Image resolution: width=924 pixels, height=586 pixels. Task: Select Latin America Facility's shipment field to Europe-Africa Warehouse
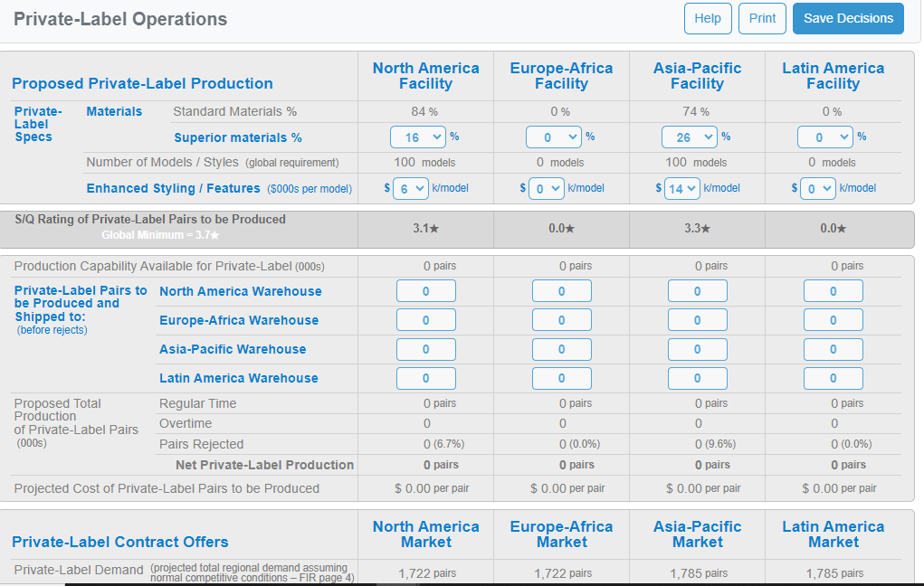[833, 319]
